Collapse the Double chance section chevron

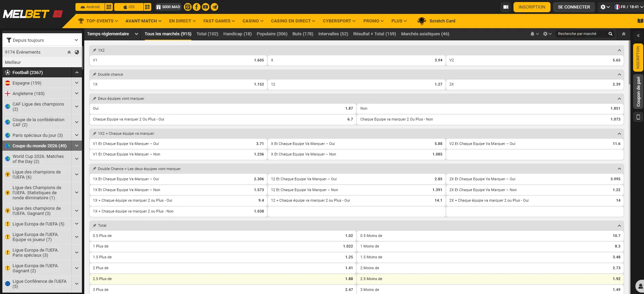tap(619, 74)
